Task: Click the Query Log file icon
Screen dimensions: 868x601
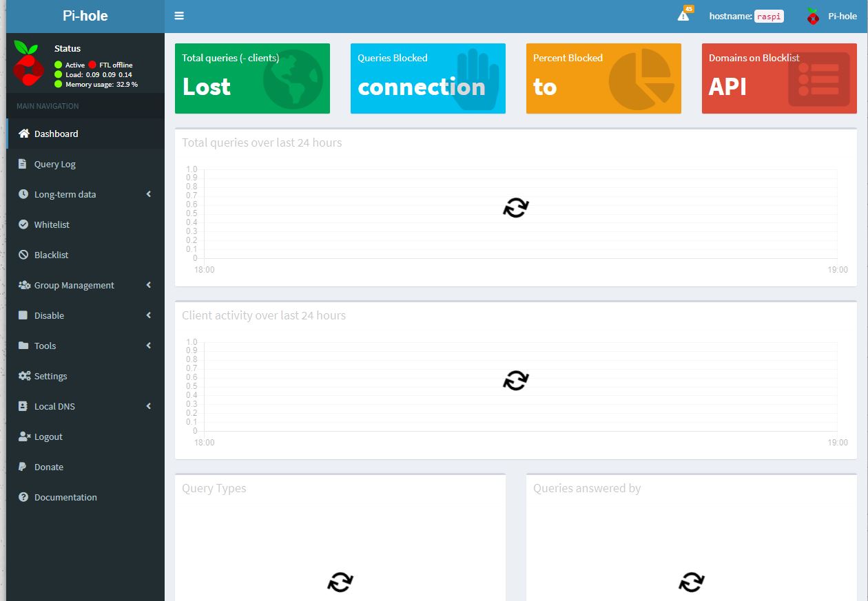Action: (23, 164)
